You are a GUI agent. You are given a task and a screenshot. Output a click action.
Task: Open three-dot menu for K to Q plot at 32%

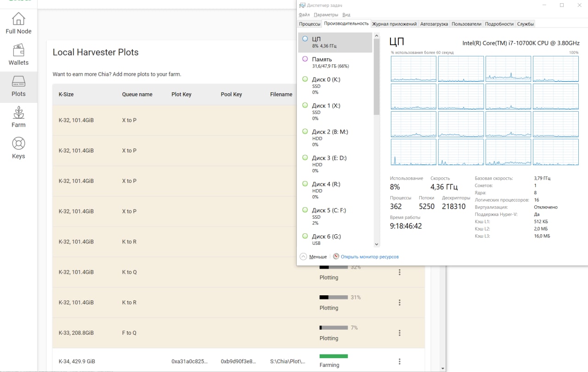click(400, 272)
